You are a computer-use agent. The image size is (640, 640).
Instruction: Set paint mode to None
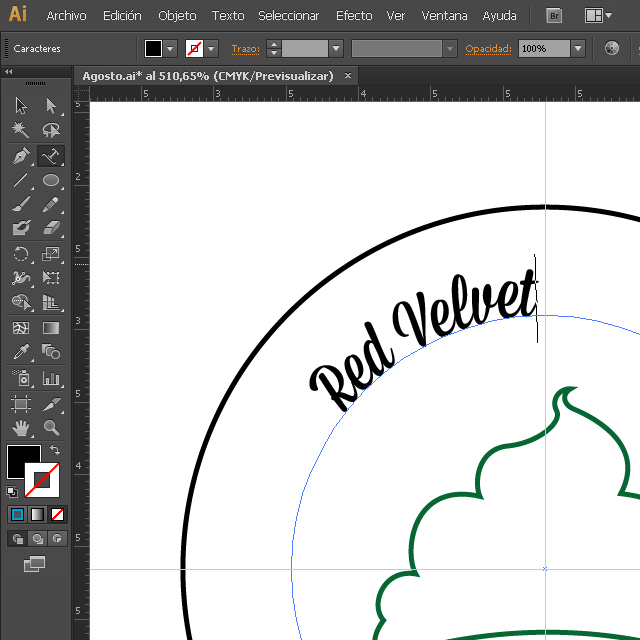57,515
